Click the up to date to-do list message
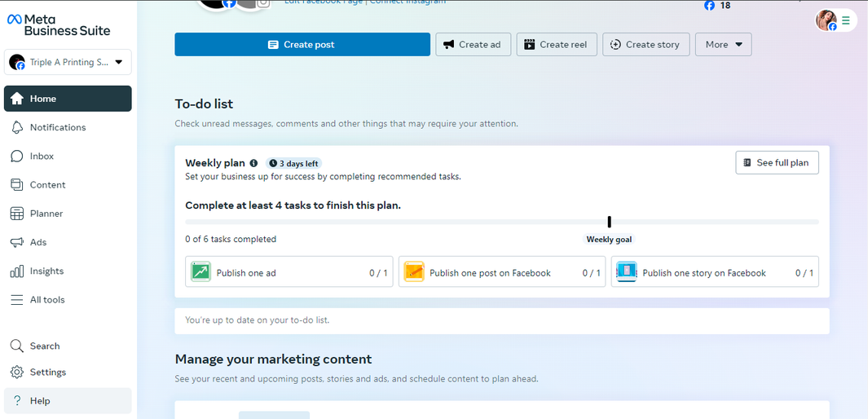This screenshot has width=868, height=419. tap(258, 320)
